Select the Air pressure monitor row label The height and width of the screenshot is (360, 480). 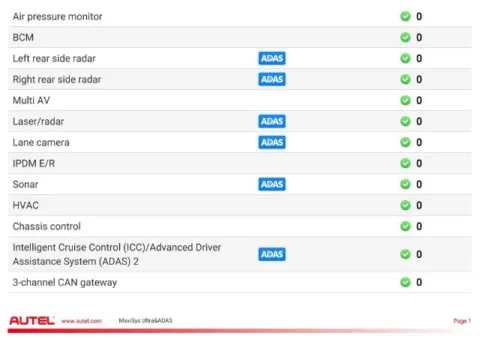pos(57,17)
